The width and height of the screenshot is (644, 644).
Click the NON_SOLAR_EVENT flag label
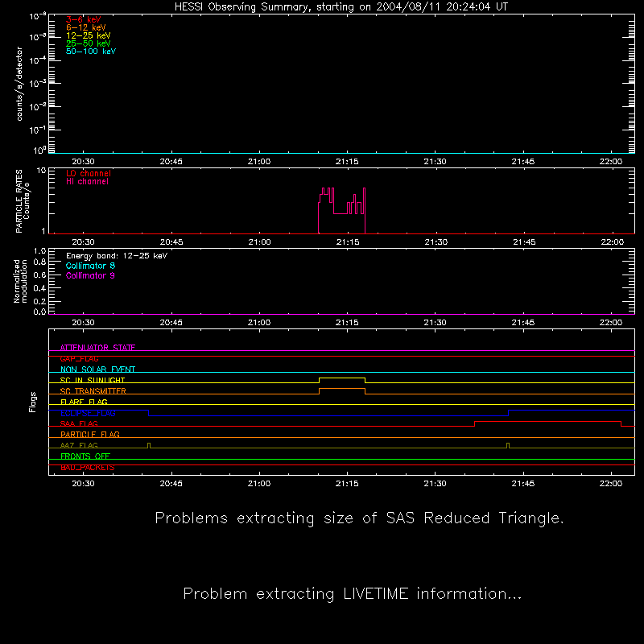[x=97, y=369]
